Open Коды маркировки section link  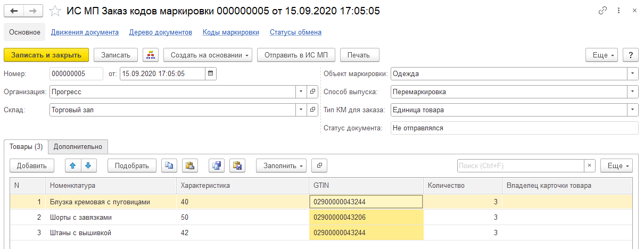[x=230, y=32]
